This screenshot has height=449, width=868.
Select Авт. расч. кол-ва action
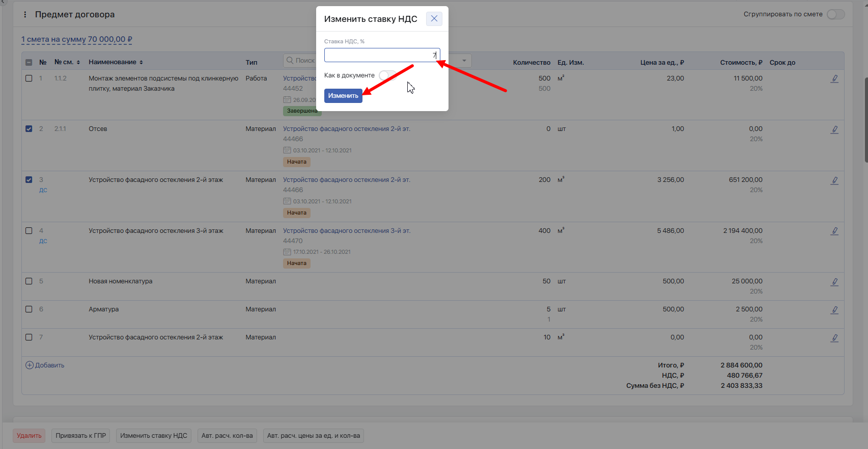click(x=227, y=436)
